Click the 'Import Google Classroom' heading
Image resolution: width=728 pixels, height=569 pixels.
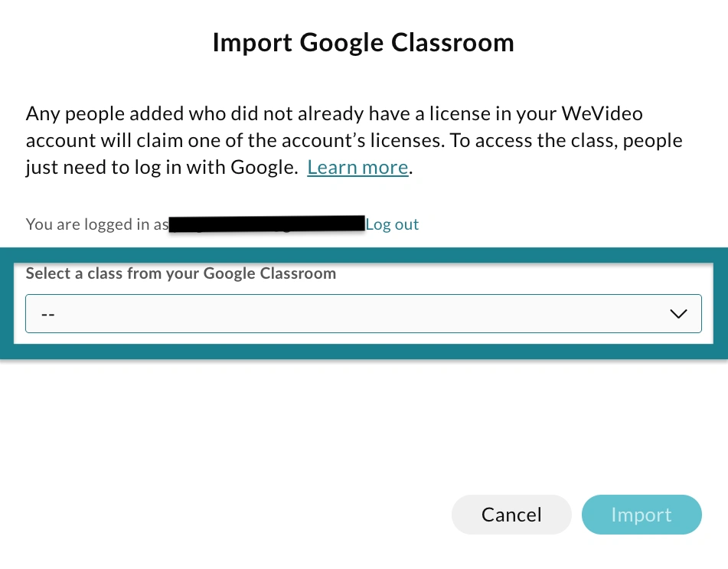tap(364, 43)
